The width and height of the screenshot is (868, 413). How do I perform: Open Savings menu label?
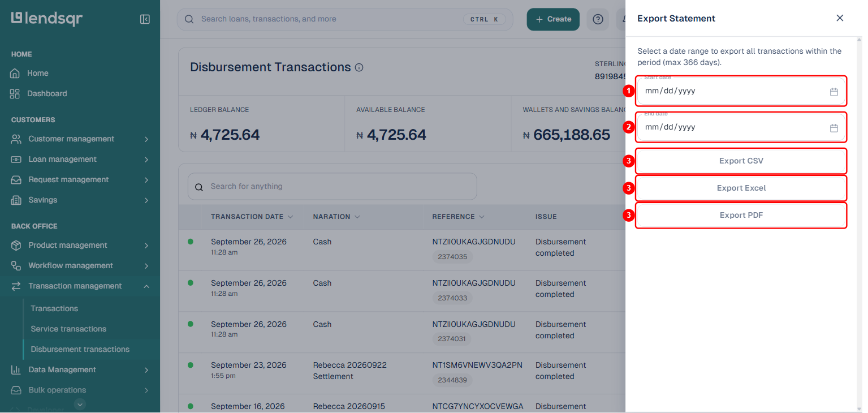coord(43,200)
